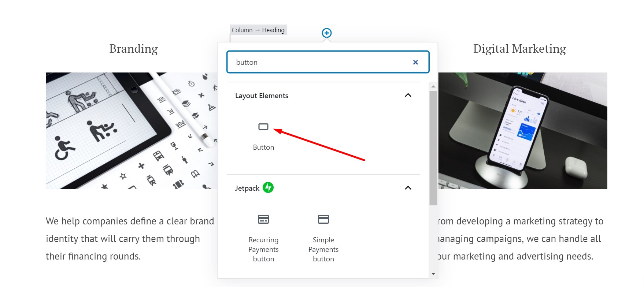Click the blue plus add-block icon
Viewport: 644px width, 287px height.
(x=327, y=33)
